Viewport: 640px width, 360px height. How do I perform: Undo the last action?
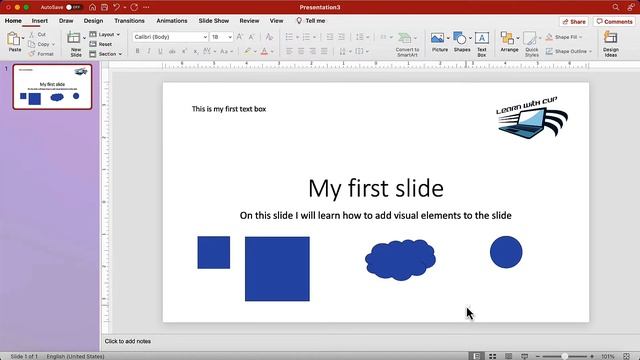point(117,7)
